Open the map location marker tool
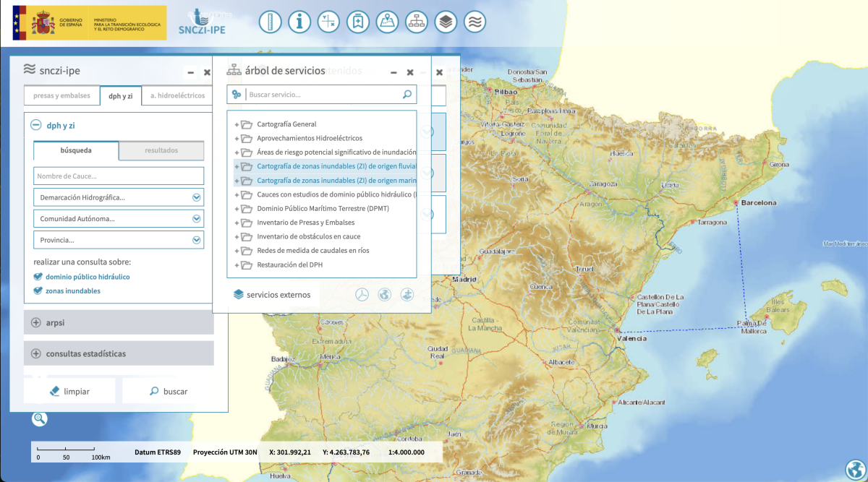 pyautogui.click(x=387, y=22)
